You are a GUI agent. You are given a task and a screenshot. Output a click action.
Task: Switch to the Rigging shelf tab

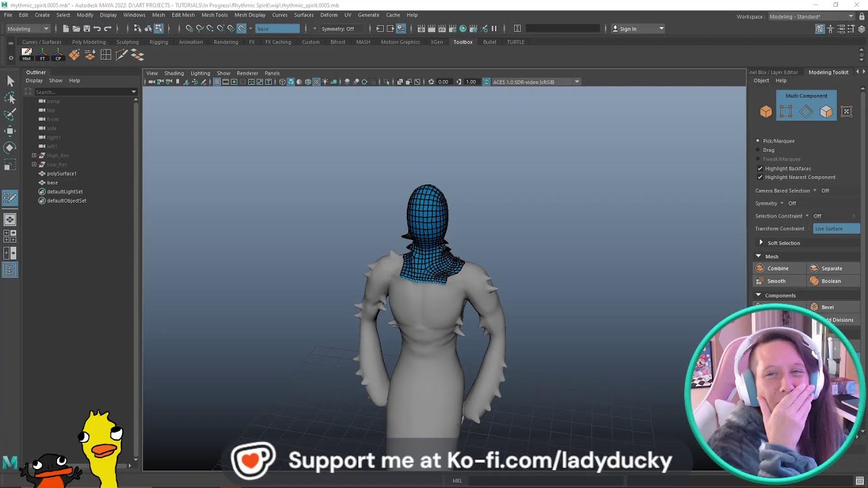pos(159,42)
